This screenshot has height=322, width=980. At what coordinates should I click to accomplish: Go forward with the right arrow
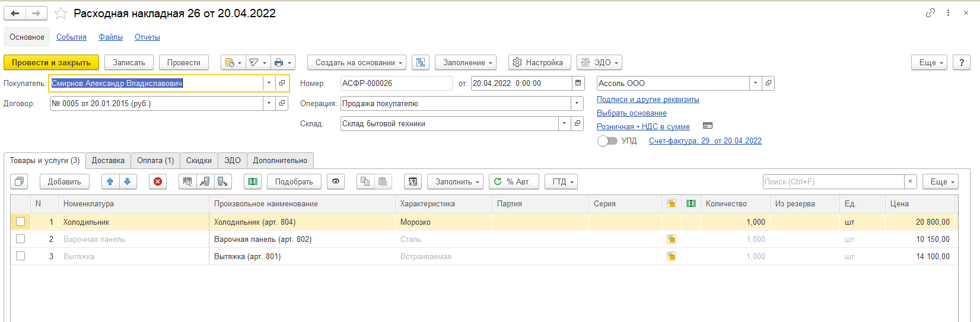pyautogui.click(x=36, y=13)
